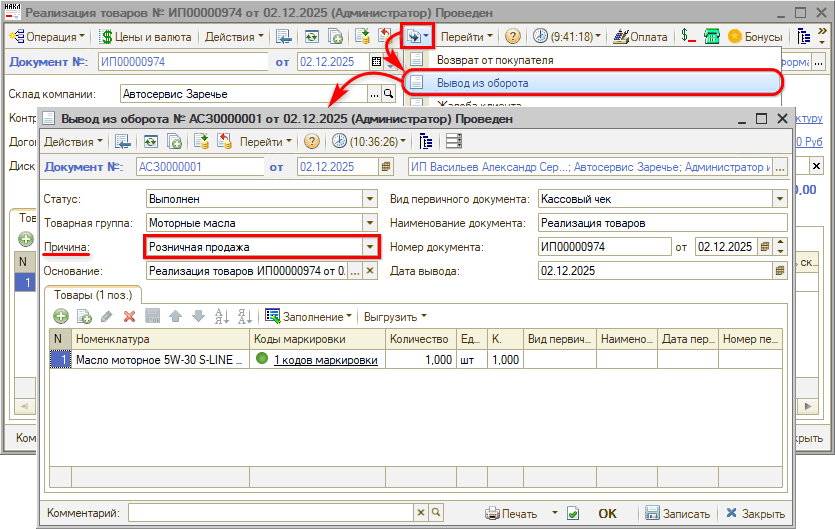Expand the Статус dropdown

coord(370,199)
